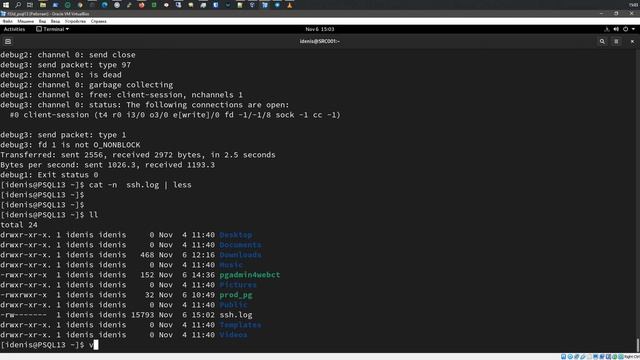The image size is (640, 360).
Task: Open Windows Task View
Action: pos(30,5)
